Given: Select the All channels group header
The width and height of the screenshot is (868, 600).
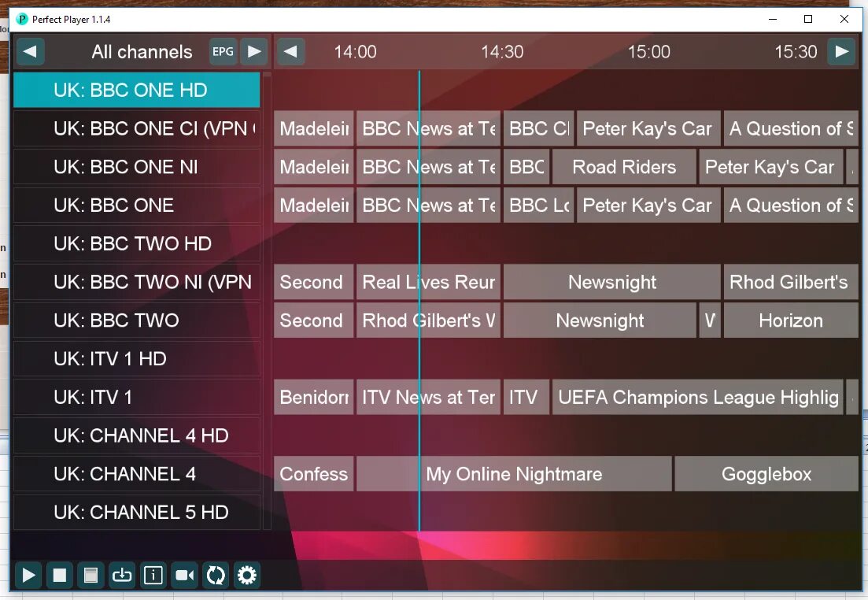Looking at the screenshot, I should pyautogui.click(x=142, y=51).
